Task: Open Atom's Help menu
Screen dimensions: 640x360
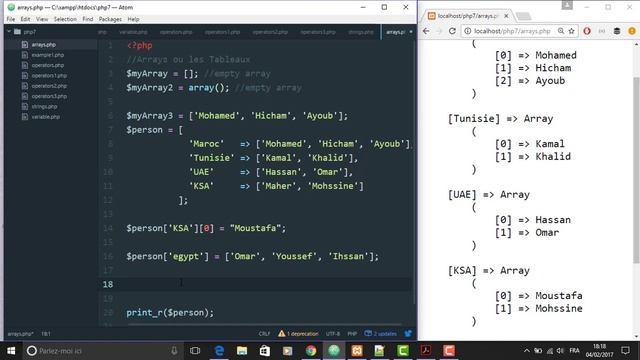Action: click(133, 19)
